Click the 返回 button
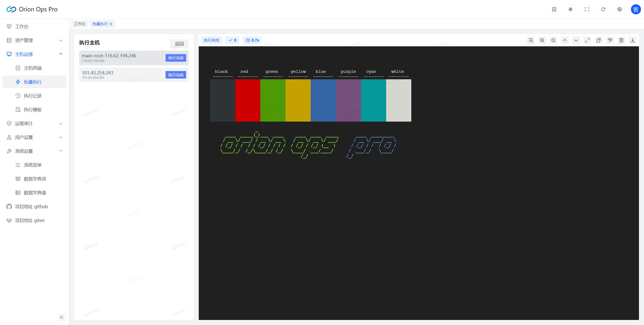The width and height of the screenshot is (644, 325). (179, 44)
